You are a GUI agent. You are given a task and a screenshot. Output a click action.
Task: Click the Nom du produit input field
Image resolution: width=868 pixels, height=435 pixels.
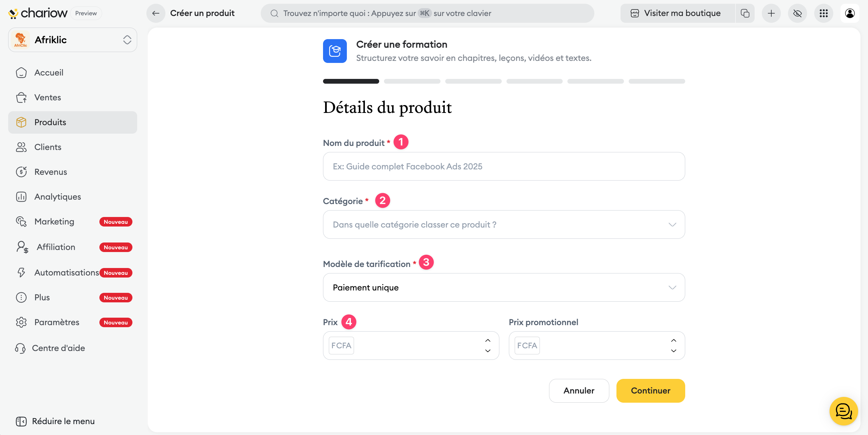pyautogui.click(x=504, y=166)
